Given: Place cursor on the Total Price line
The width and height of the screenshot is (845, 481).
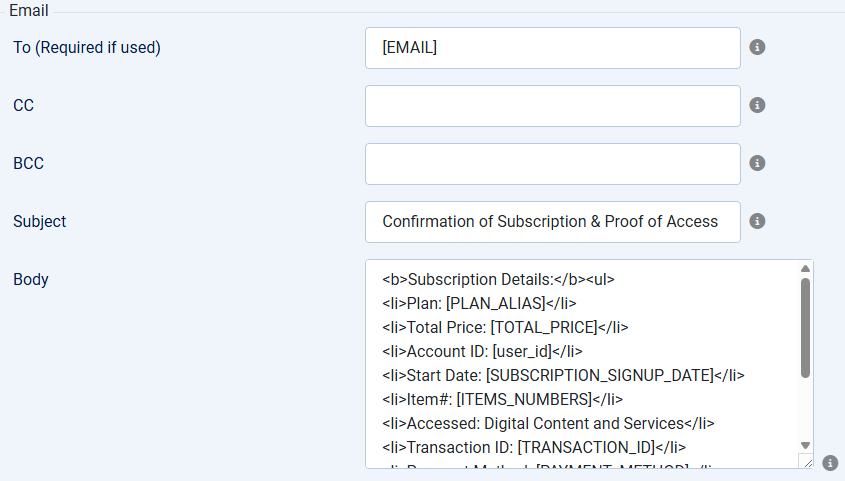Looking at the screenshot, I should 505,327.
